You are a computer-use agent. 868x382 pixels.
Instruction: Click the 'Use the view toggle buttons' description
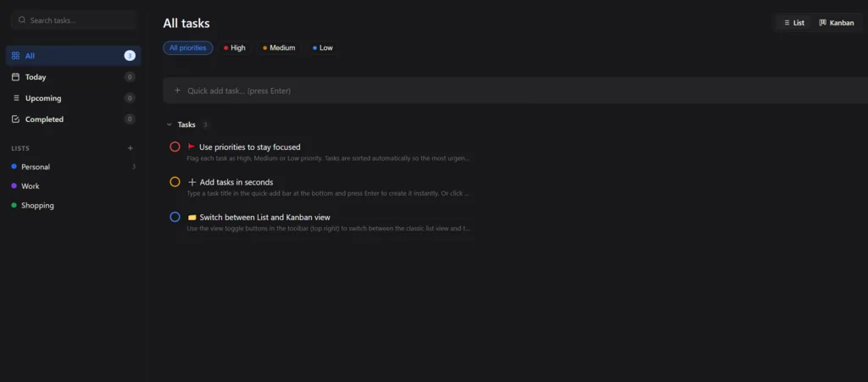(328, 229)
